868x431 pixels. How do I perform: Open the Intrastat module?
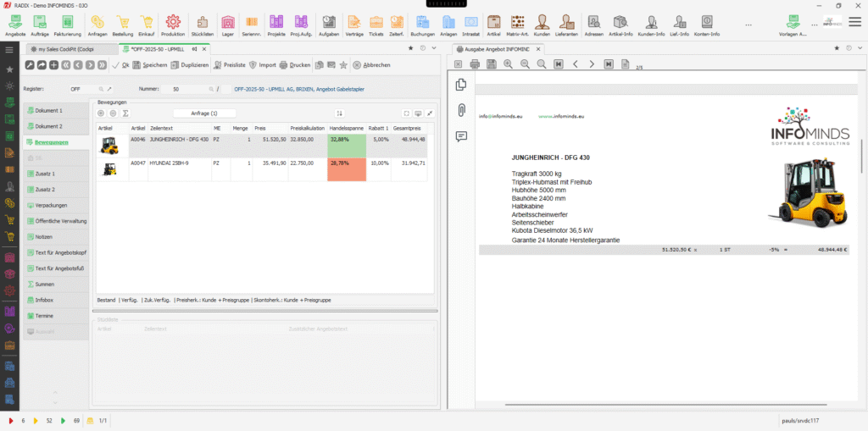tap(471, 25)
